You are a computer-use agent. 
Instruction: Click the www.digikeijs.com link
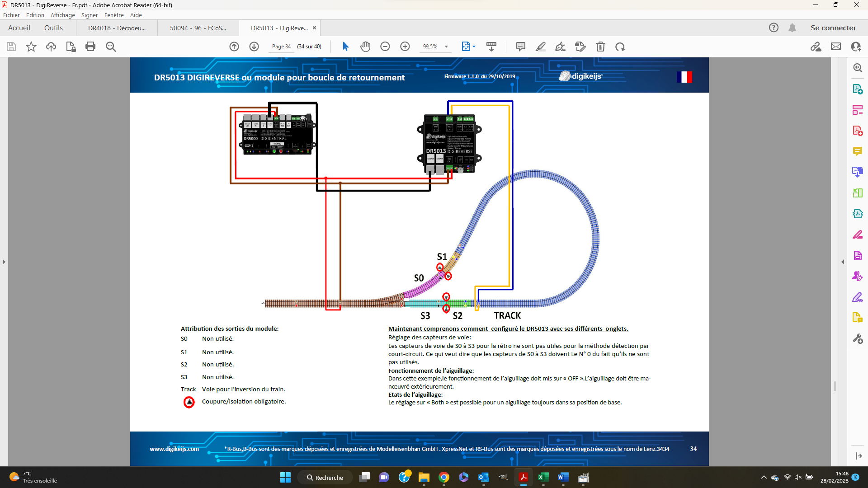click(x=174, y=449)
